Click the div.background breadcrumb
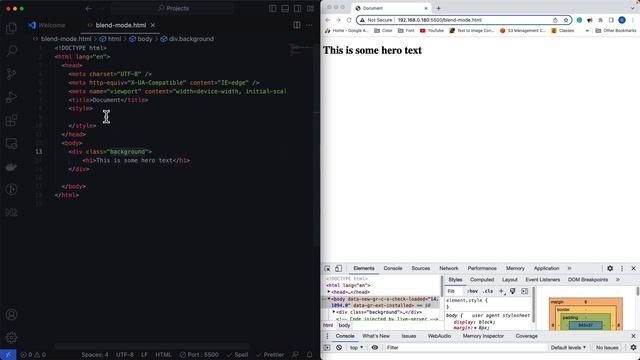640x360 pixels. click(187, 39)
